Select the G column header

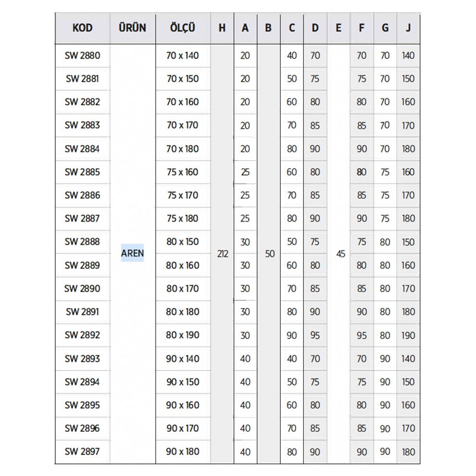click(x=385, y=28)
